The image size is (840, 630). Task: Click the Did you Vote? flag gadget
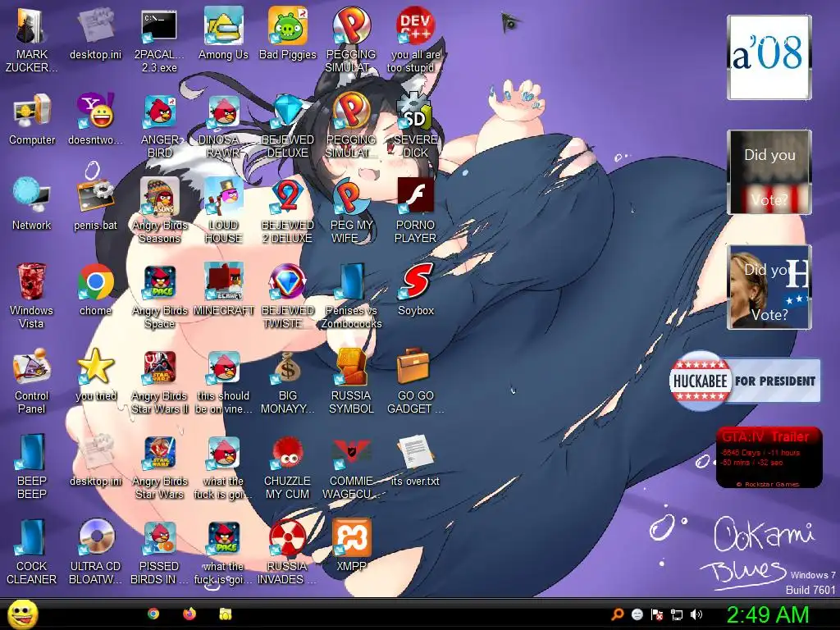point(769,172)
